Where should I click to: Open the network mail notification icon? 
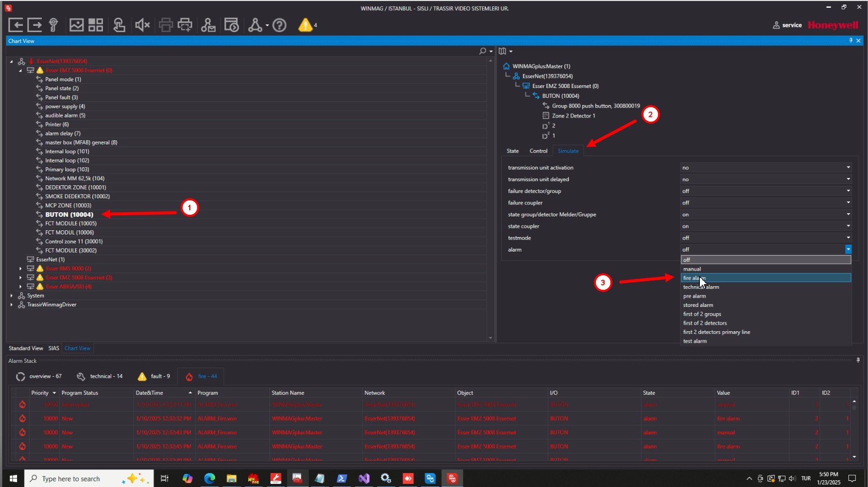point(208,25)
